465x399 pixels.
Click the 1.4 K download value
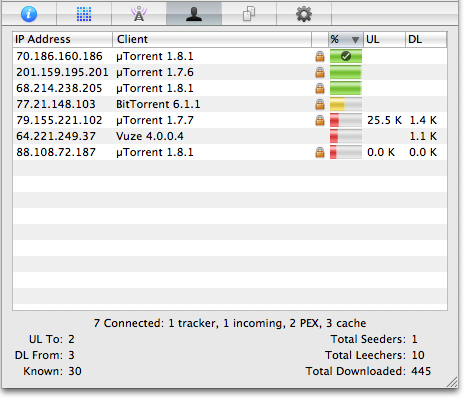click(x=423, y=120)
